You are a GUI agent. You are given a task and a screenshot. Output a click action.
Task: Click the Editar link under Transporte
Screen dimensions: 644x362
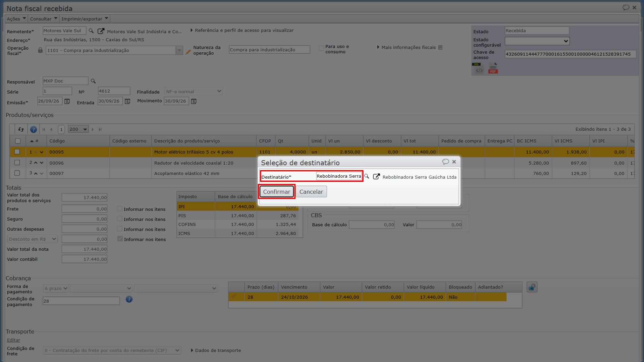point(13,340)
